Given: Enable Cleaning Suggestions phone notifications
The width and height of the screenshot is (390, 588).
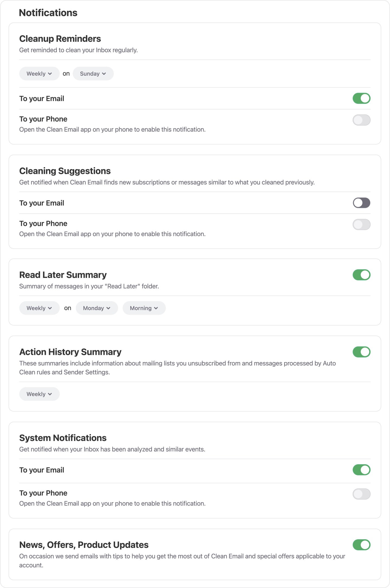Looking at the screenshot, I should click(x=361, y=225).
